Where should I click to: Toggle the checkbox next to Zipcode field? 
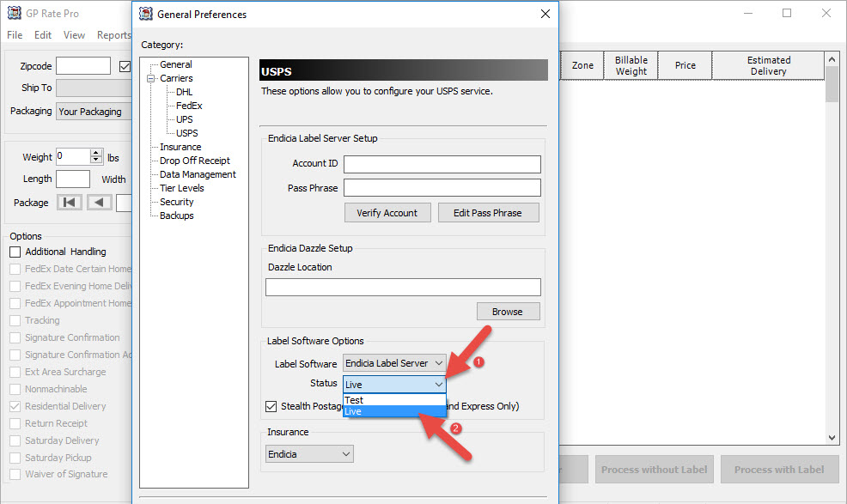125,66
